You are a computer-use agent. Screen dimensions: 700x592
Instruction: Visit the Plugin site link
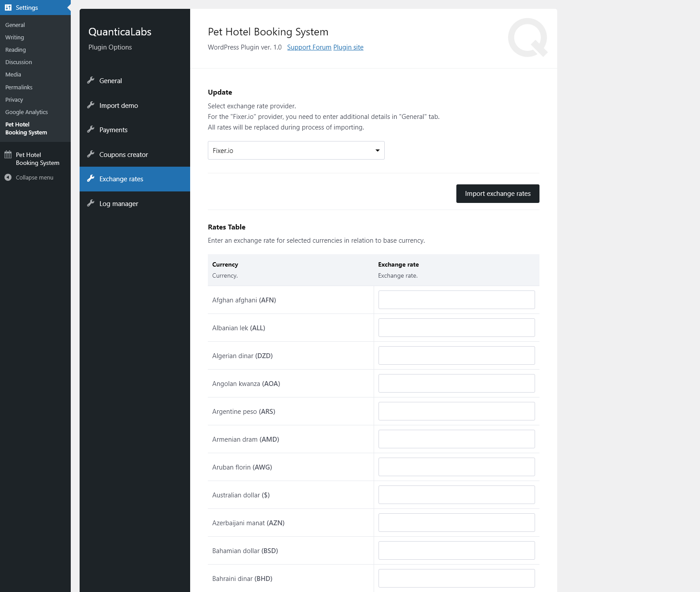point(348,47)
